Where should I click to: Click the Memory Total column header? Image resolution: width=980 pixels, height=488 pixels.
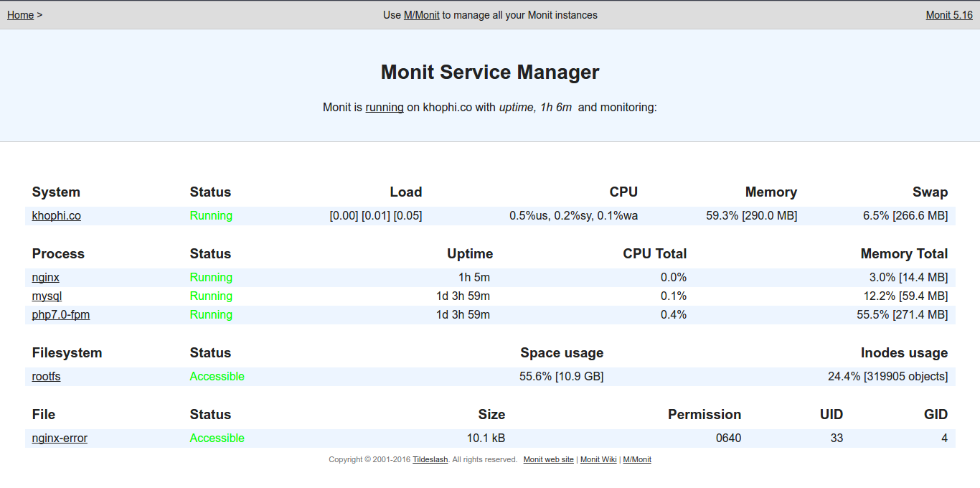coord(903,254)
